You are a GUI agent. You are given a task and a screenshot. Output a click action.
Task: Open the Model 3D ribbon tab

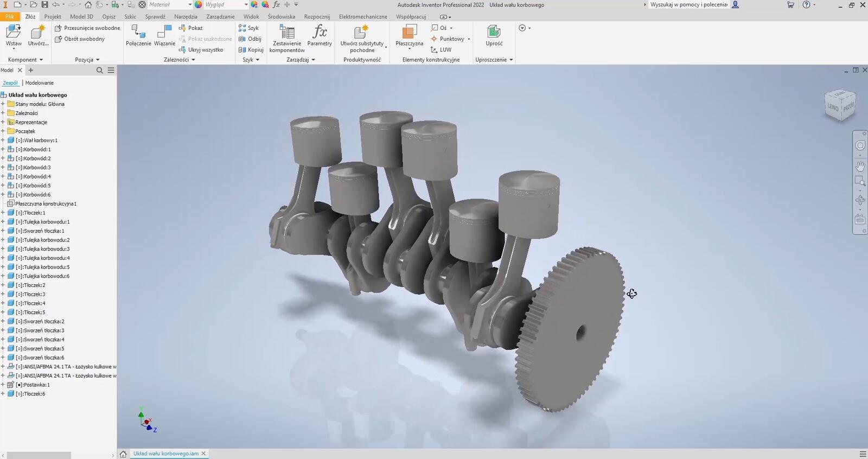pos(81,16)
